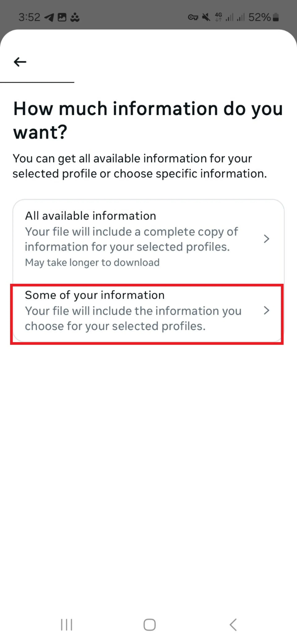Open Android recent apps button

point(67,625)
